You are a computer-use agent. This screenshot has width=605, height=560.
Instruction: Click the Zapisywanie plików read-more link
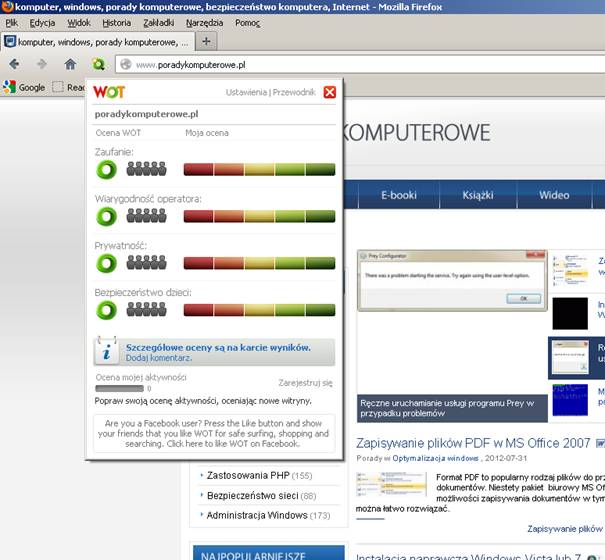click(x=565, y=529)
